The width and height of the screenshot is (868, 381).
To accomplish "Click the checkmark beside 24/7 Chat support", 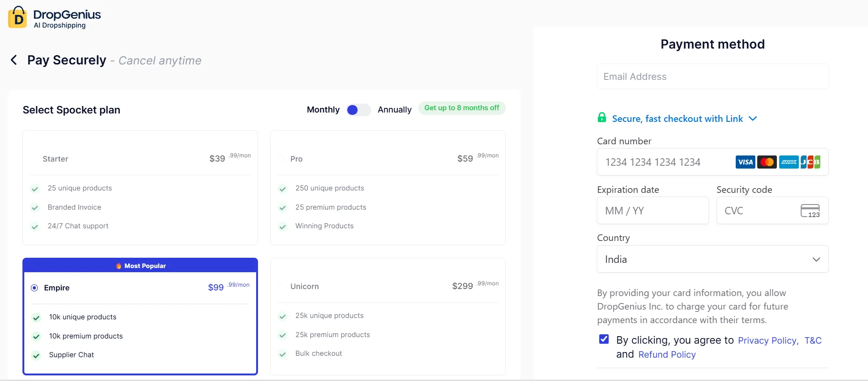I will [35, 226].
